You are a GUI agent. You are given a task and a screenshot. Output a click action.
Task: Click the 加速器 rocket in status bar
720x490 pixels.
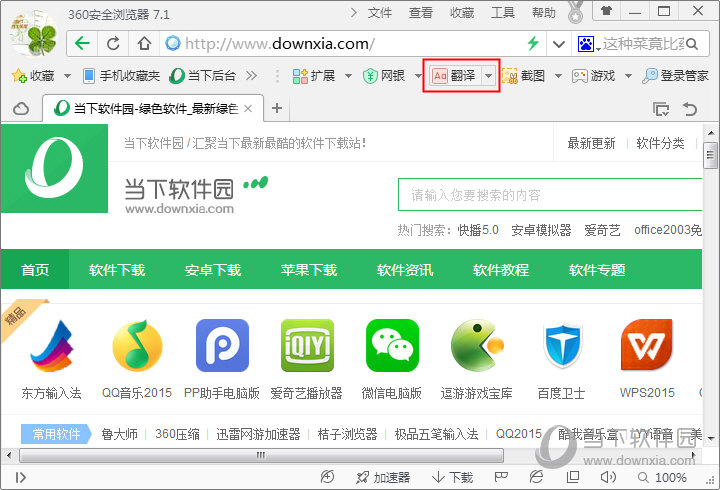coord(382,478)
